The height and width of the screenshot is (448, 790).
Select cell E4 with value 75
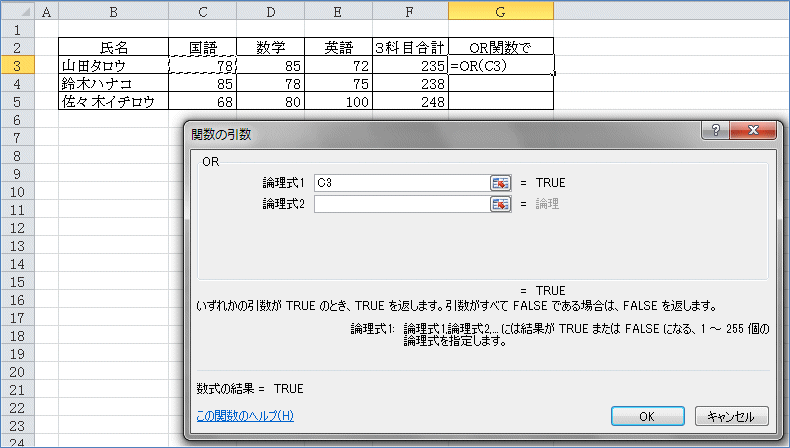coord(339,84)
